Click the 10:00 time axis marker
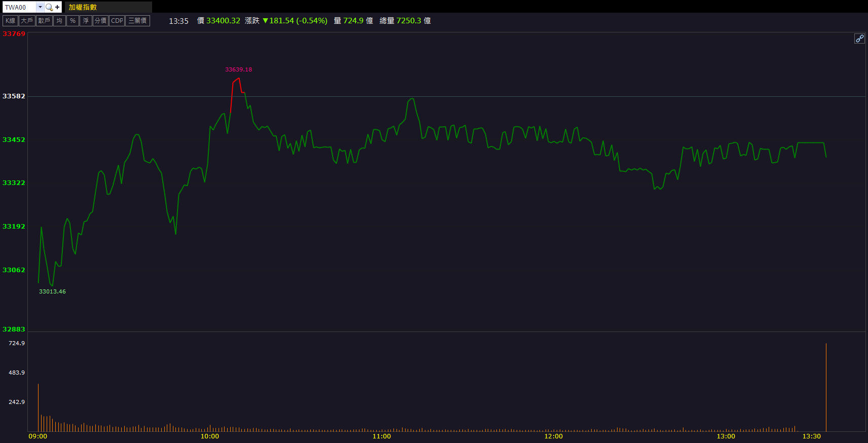Screen dimensions: 868x443 pos(210,436)
